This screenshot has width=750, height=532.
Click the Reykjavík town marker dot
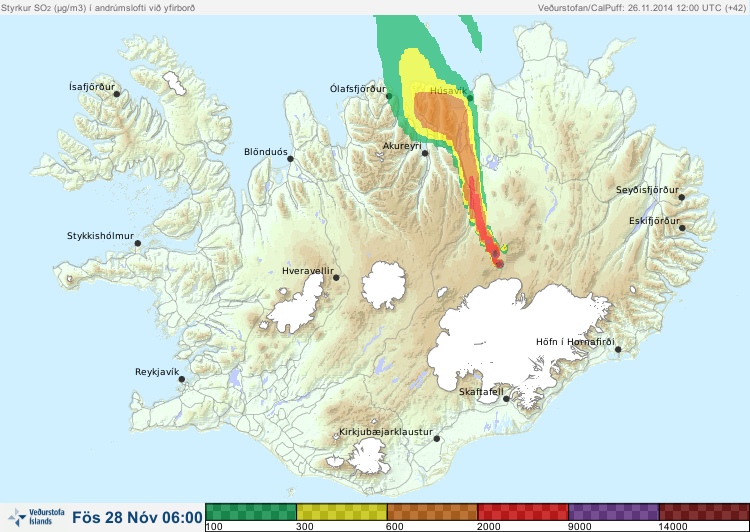182,379
